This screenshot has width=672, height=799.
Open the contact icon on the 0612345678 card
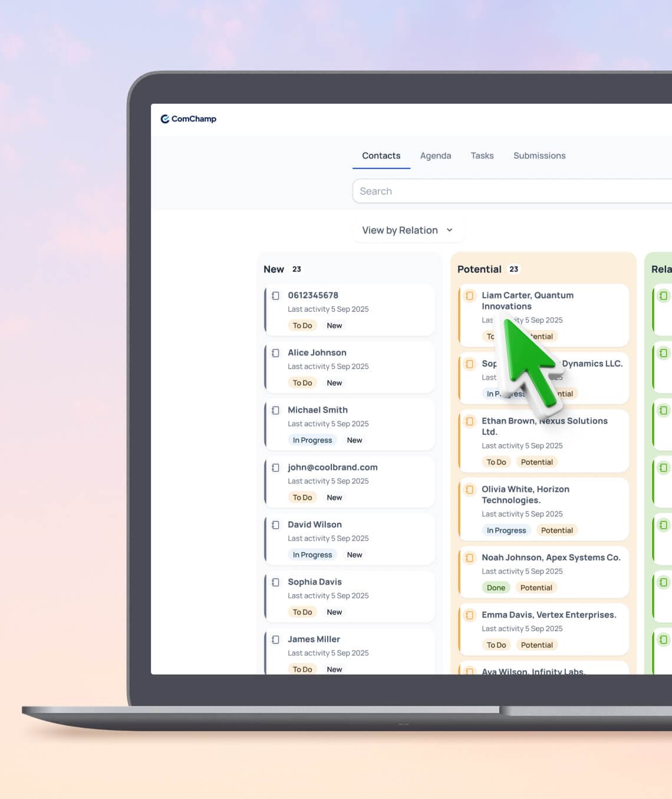tap(275, 295)
